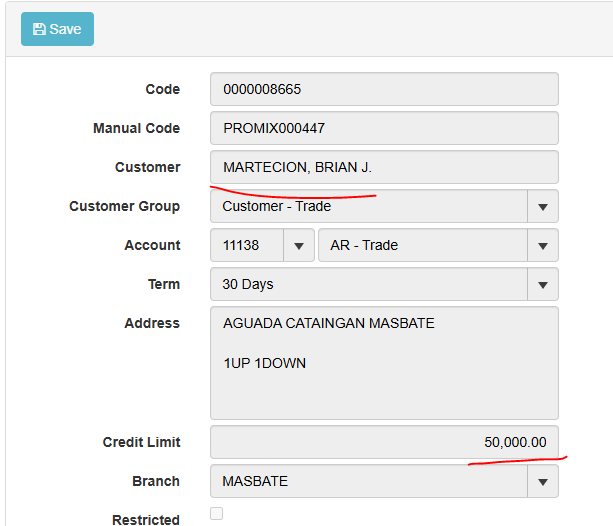This screenshot has height=526, width=613.
Task: Click into the Code field 0000008665
Action: click(x=384, y=89)
